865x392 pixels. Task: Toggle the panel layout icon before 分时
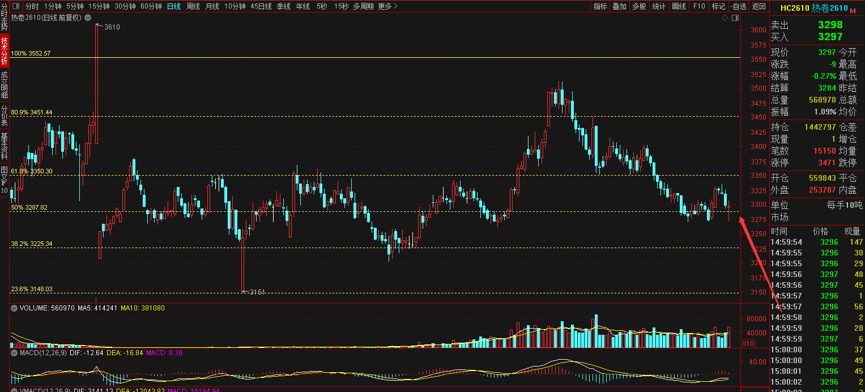[15, 7]
